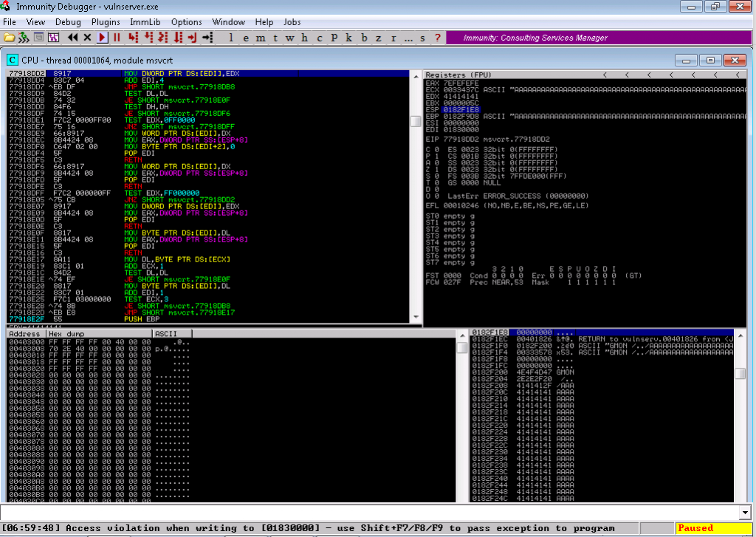Click the Execute till return icon
This screenshot has width=756, height=537.
[193, 37]
